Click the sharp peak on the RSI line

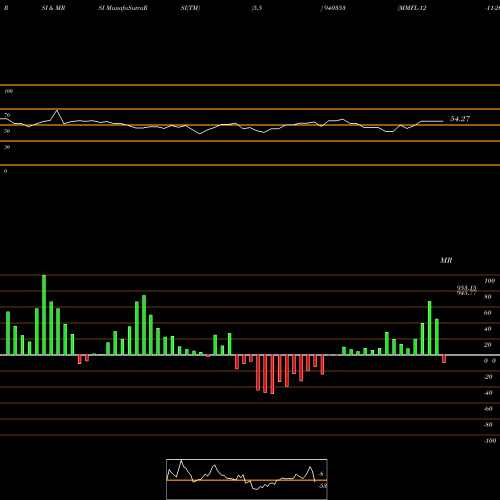point(57,110)
